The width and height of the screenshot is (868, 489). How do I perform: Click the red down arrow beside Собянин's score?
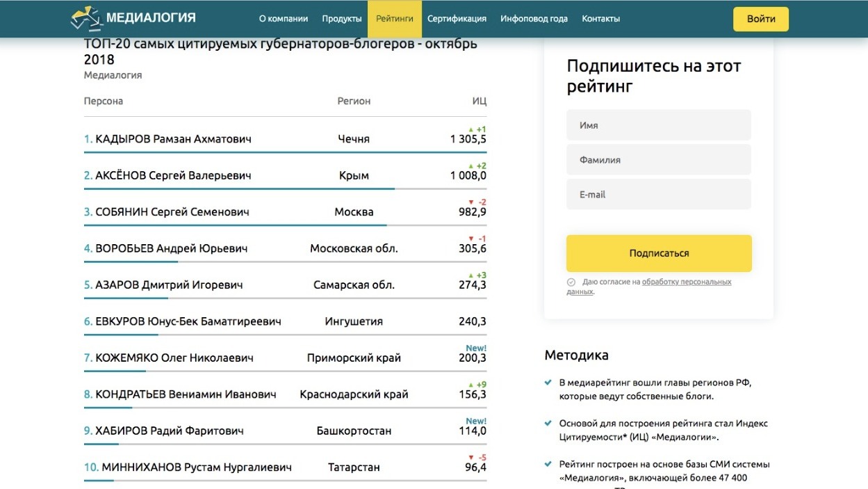tap(470, 202)
